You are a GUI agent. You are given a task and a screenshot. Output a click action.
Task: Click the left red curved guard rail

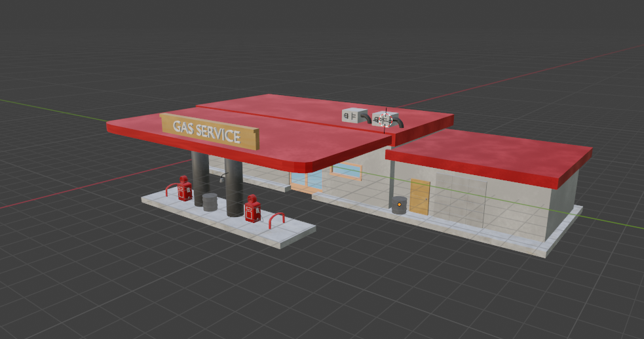[172, 190]
